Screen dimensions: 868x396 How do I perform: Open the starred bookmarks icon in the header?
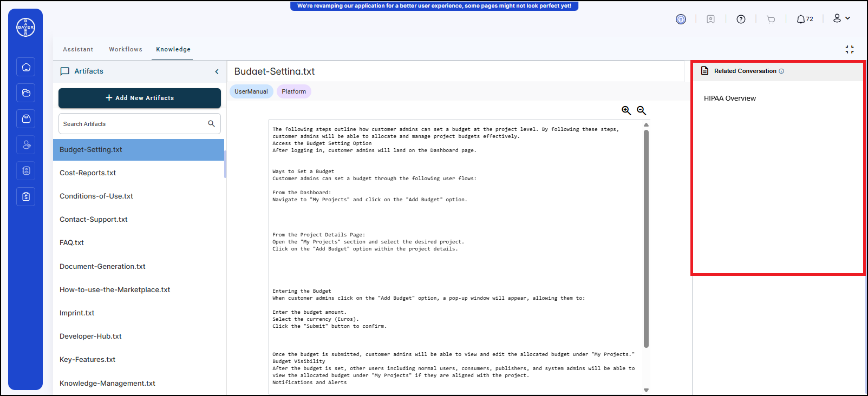[x=711, y=19]
